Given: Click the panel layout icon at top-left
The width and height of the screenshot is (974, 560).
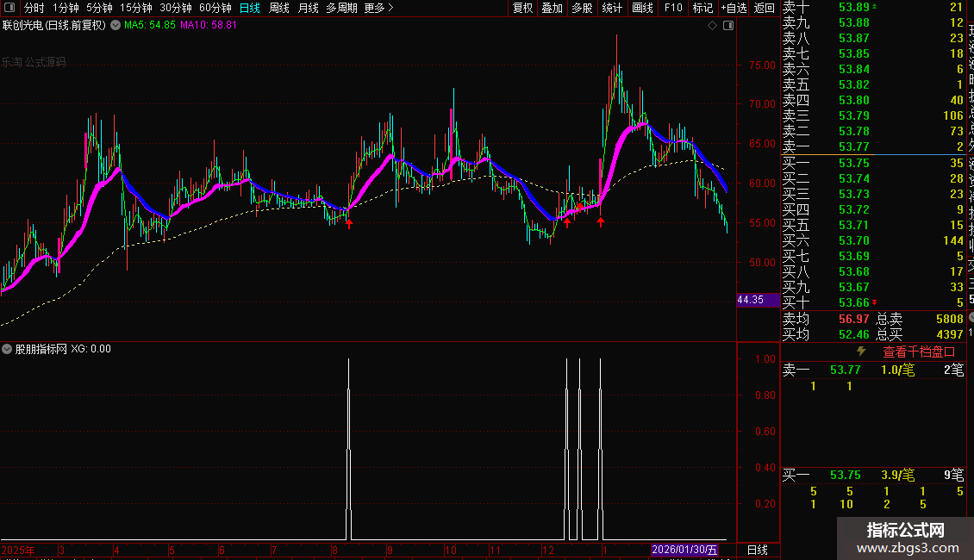Looking at the screenshot, I should coord(9,8).
